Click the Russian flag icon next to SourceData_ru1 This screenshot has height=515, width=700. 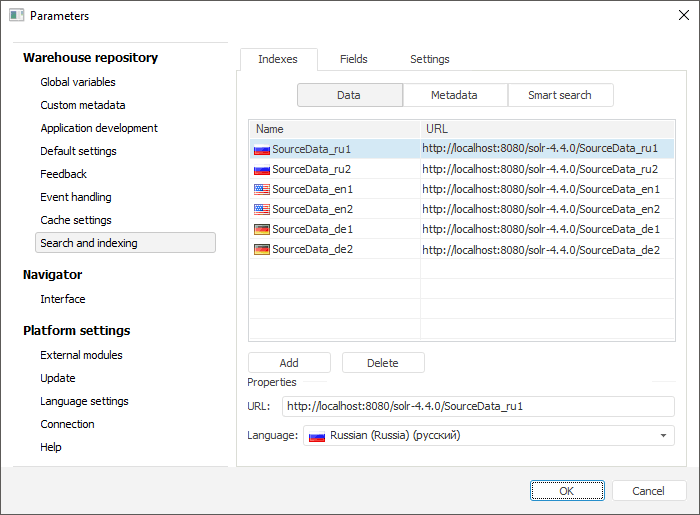coord(262,149)
